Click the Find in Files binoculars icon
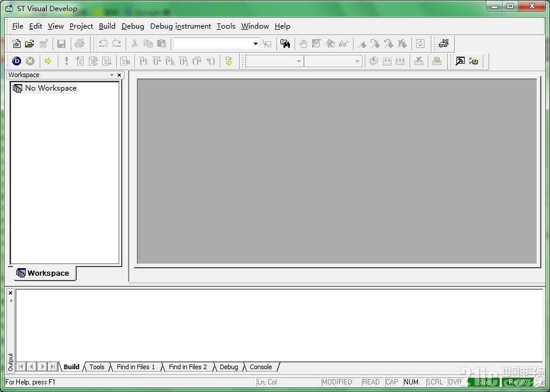 pyautogui.click(x=285, y=43)
